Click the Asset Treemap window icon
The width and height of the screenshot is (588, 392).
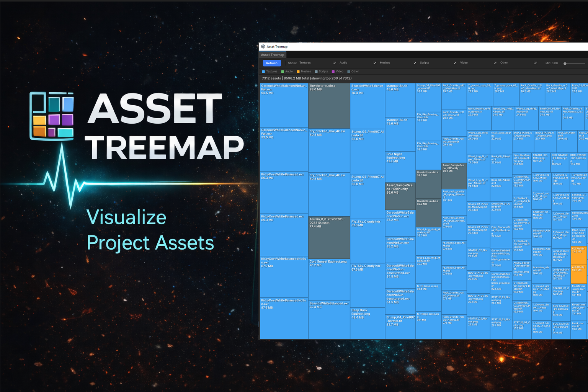(263, 46)
